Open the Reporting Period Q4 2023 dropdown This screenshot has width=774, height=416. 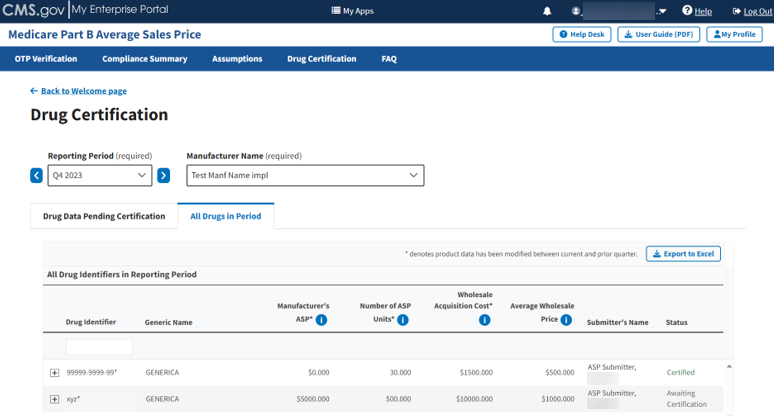pyautogui.click(x=100, y=175)
